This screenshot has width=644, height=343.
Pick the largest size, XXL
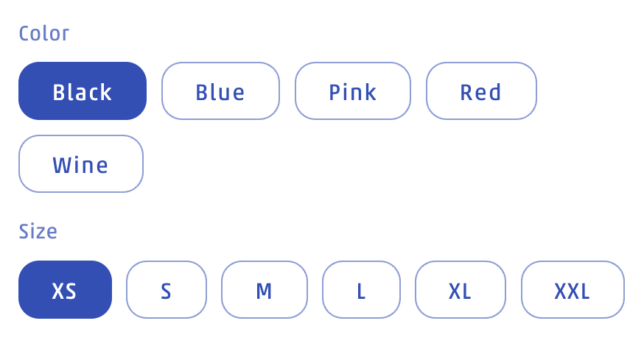(x=573, y=290)
